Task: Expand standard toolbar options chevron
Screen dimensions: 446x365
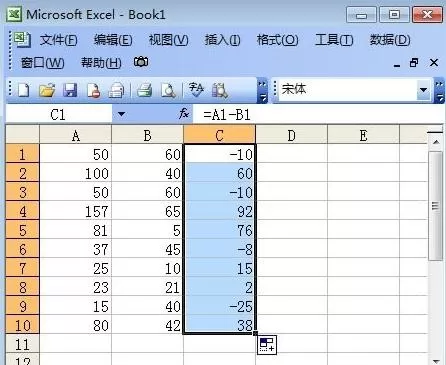Action: pos(263,91)
